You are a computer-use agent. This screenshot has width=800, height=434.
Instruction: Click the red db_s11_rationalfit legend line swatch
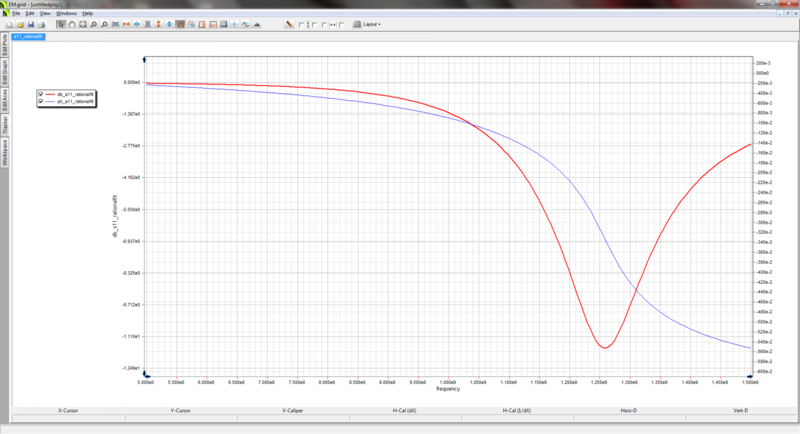[x=52, y=92]
